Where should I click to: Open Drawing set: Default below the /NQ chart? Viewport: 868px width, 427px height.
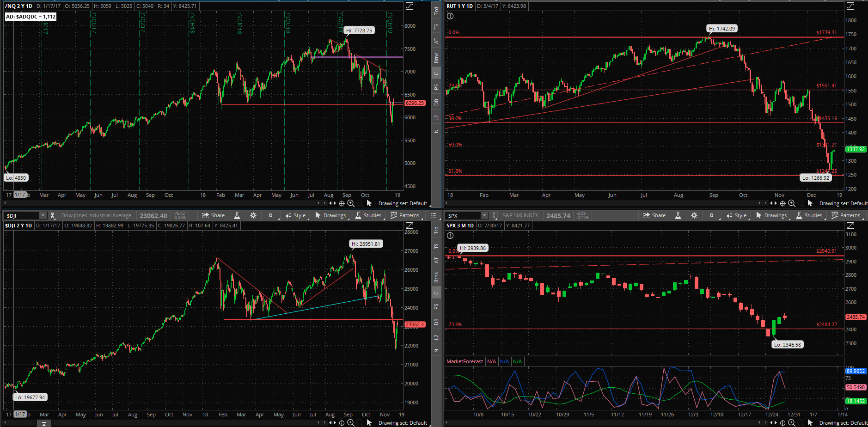403,203
